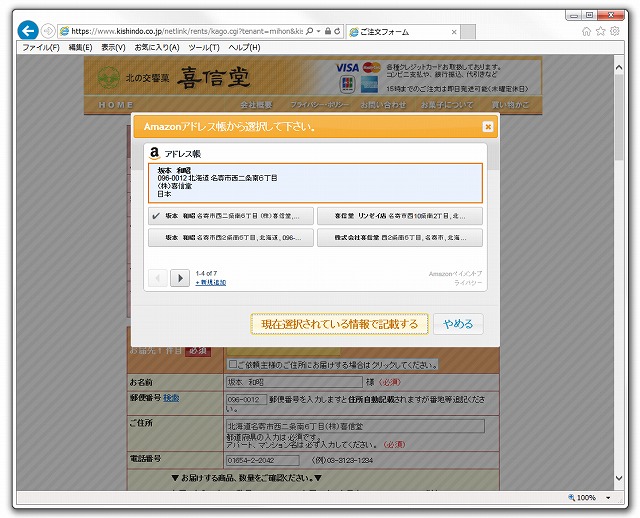Click the address bar URL field

coord(187,31)
